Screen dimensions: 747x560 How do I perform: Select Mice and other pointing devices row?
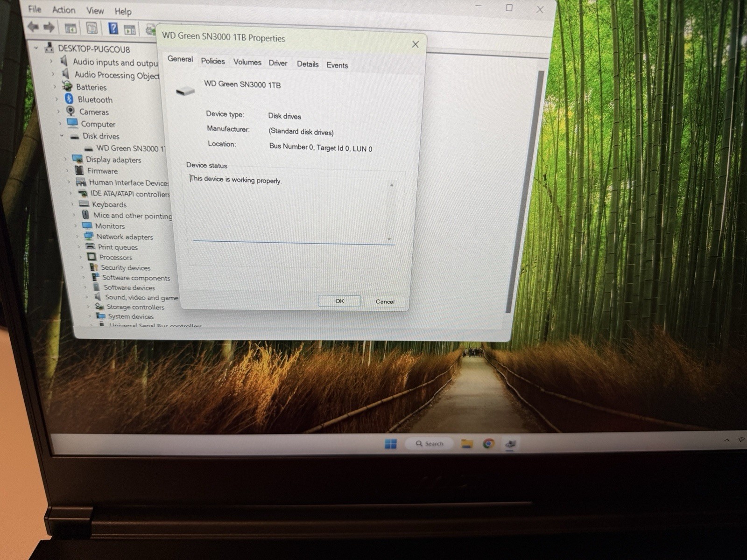[x=127, y=215]
